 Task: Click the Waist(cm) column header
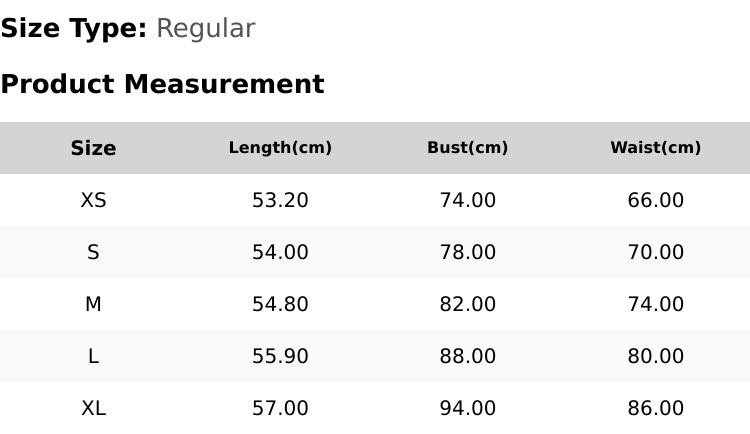[x=656, y=147]
